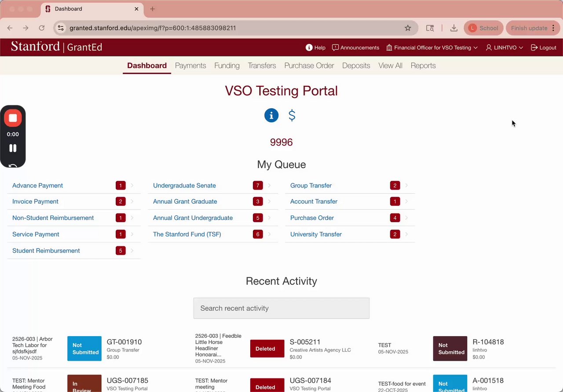Viewport: 563px width, 392px height.
Task: Click chevron beside Student Reimbursement
Action: (x=132, y=250)
